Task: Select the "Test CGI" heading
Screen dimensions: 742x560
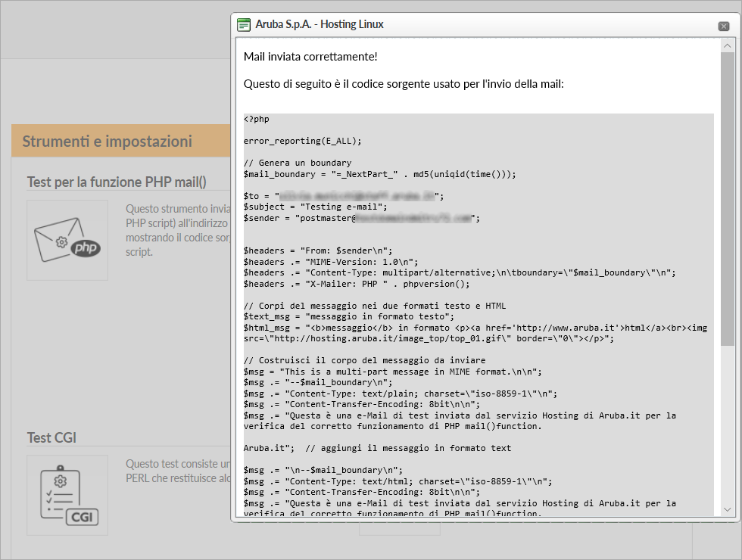Action: click(51, 437)
